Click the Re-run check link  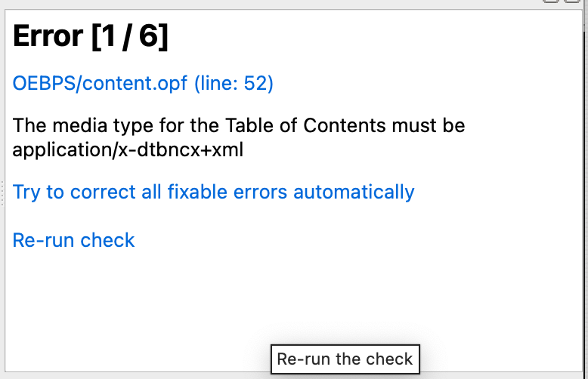(x=73, y=240)
